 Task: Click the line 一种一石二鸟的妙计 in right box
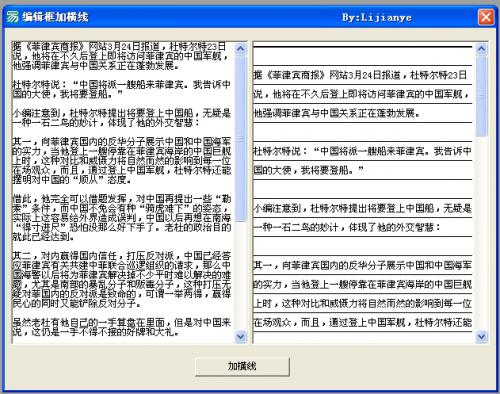[x=347, y=228]
